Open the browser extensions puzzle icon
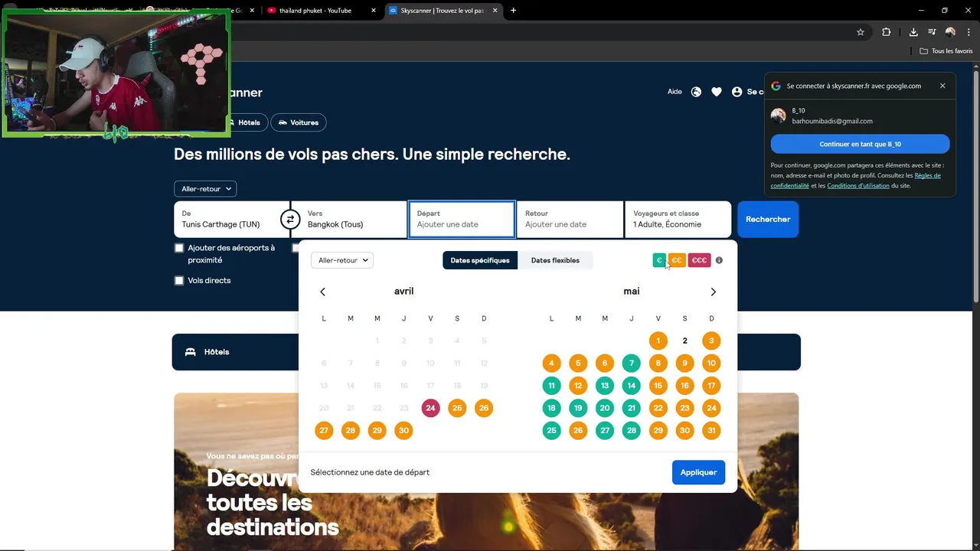Viewport: 980px width, 551px height. coord(887,32)
